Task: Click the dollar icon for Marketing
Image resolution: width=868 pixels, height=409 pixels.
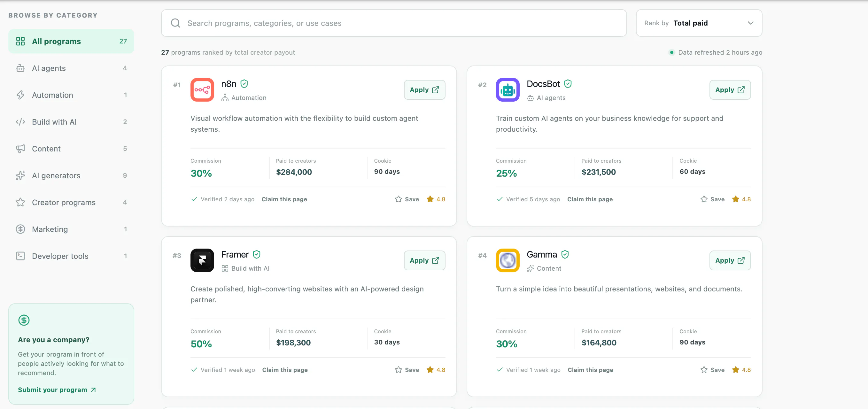Action: point(20,229)
